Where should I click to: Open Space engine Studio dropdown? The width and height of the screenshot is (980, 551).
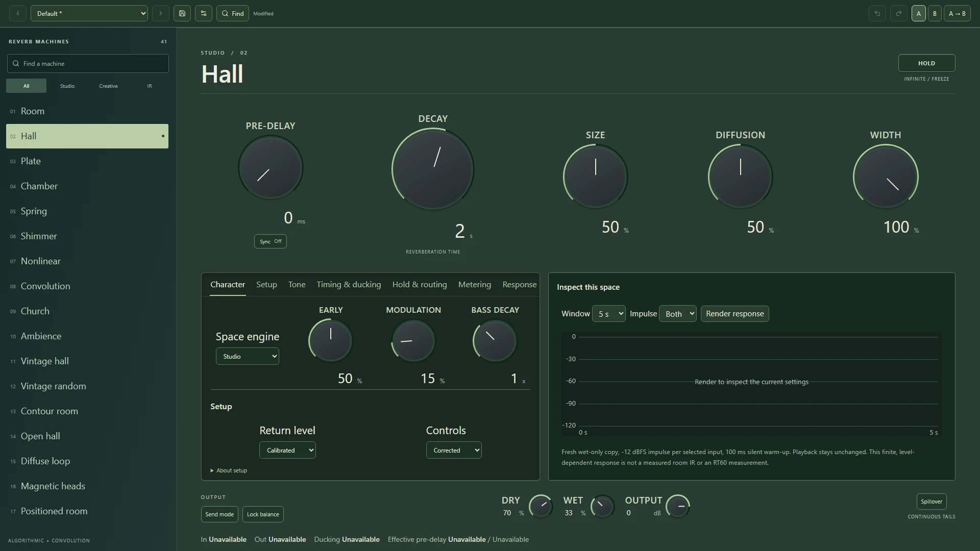click(x=248, y=356)
